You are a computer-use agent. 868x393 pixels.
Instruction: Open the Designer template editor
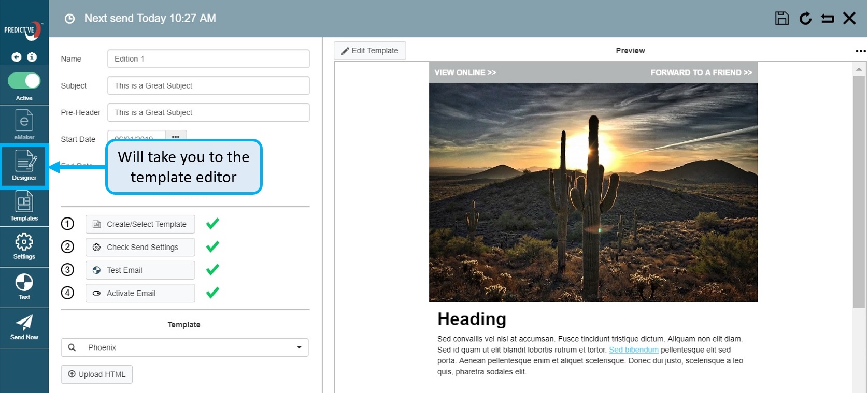(24, 166)
